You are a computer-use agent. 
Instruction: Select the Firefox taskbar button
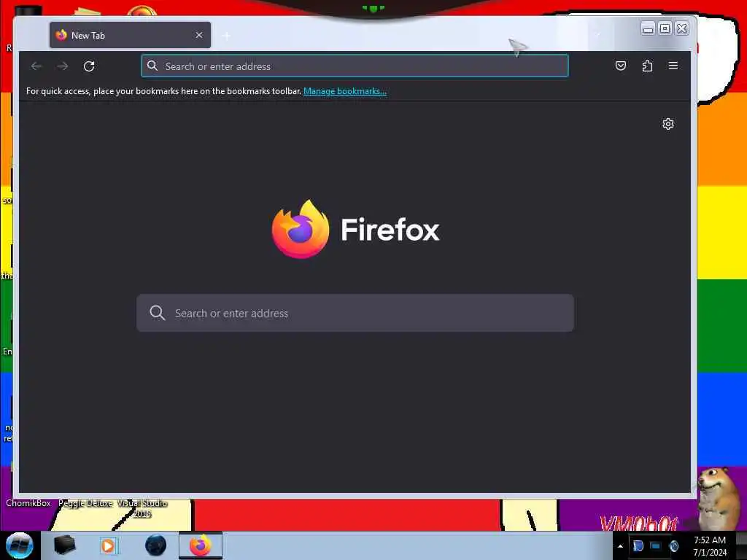[x=201, y=545]
